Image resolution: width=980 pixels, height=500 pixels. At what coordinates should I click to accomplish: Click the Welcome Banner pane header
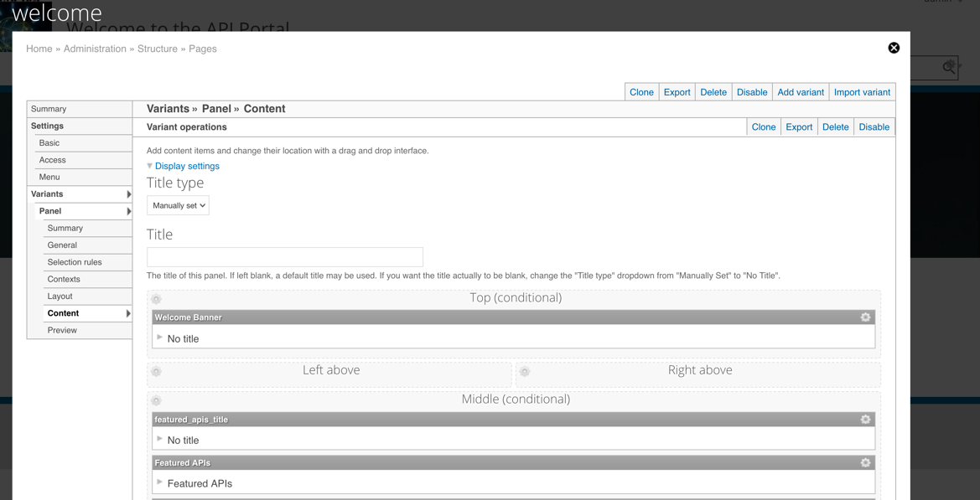513,317
